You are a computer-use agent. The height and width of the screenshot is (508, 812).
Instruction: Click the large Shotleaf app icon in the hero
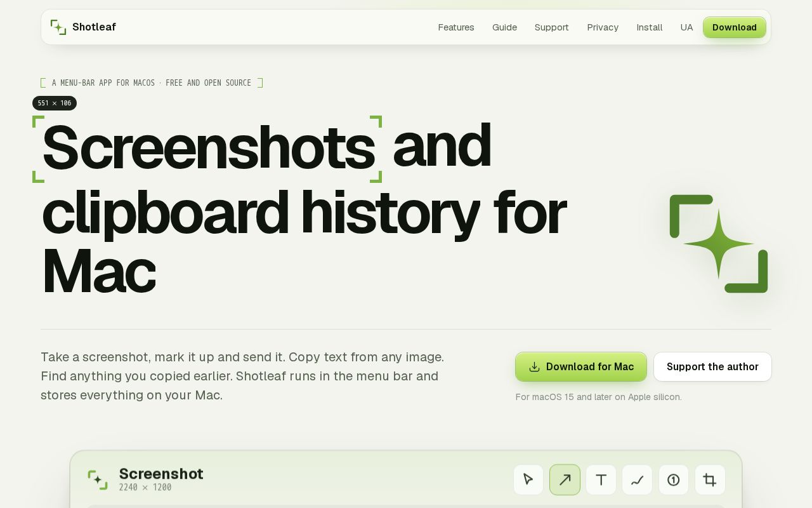tap(719, 244)
